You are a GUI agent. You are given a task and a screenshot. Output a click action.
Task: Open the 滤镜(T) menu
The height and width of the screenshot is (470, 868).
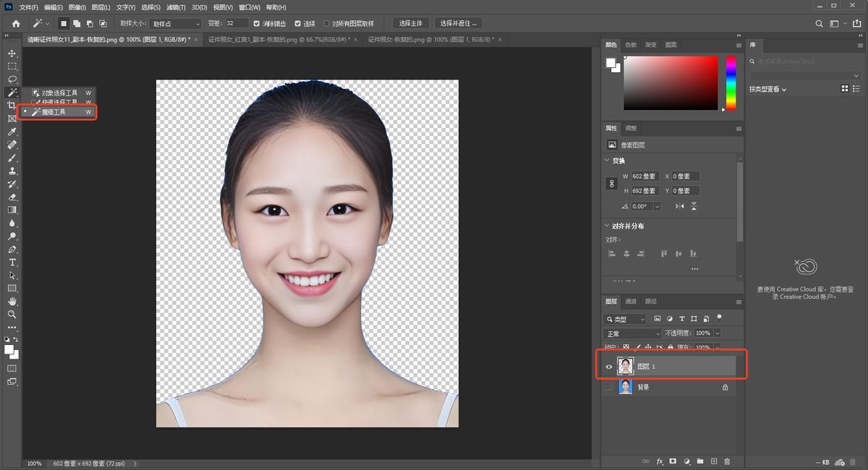[x=176, y=7]
